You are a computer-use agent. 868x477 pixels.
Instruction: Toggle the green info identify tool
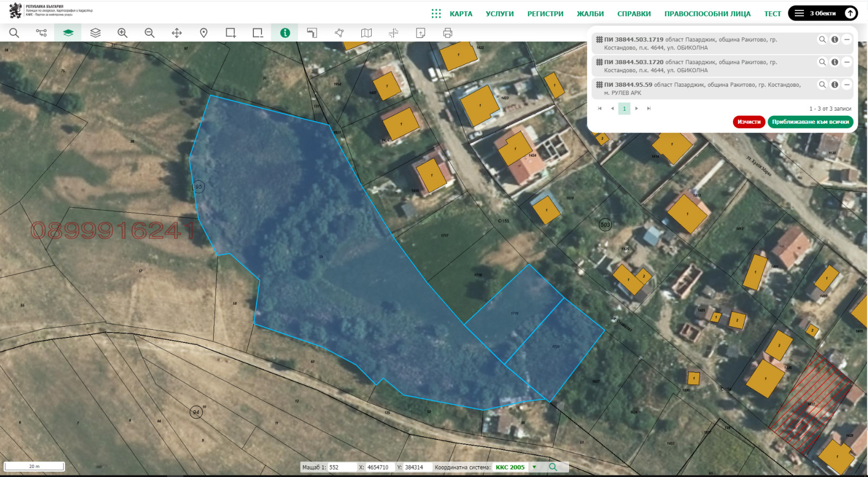285,33
